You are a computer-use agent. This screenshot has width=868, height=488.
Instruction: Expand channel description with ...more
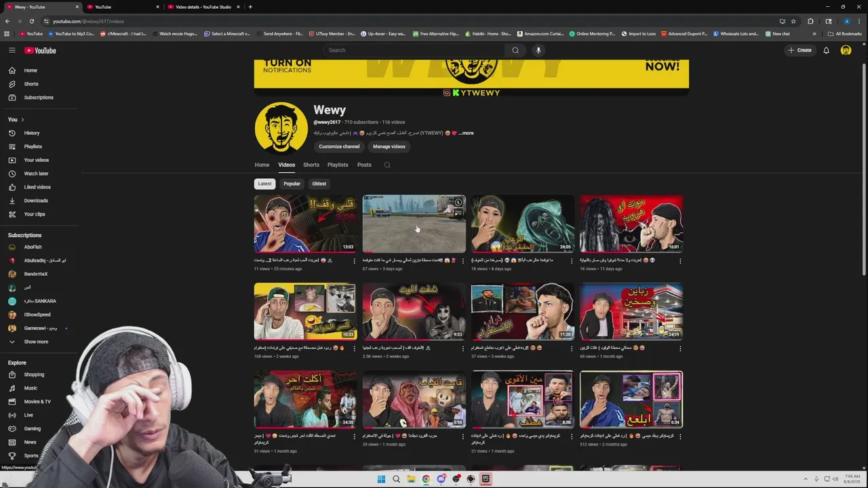466,133
